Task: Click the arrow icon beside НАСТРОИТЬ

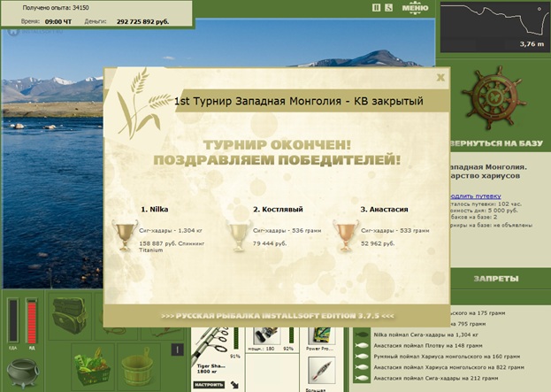Action: pyautogui.click(x=234, y=385)
